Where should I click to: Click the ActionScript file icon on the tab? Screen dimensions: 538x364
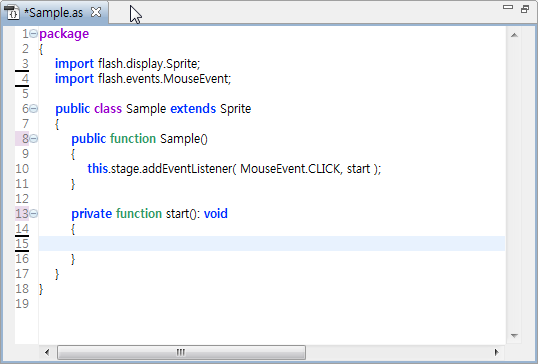pos(12,12)
